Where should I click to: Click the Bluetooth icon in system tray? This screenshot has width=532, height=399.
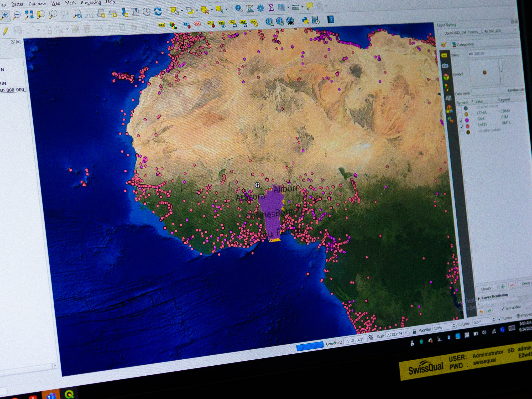(x=449, y=337)
